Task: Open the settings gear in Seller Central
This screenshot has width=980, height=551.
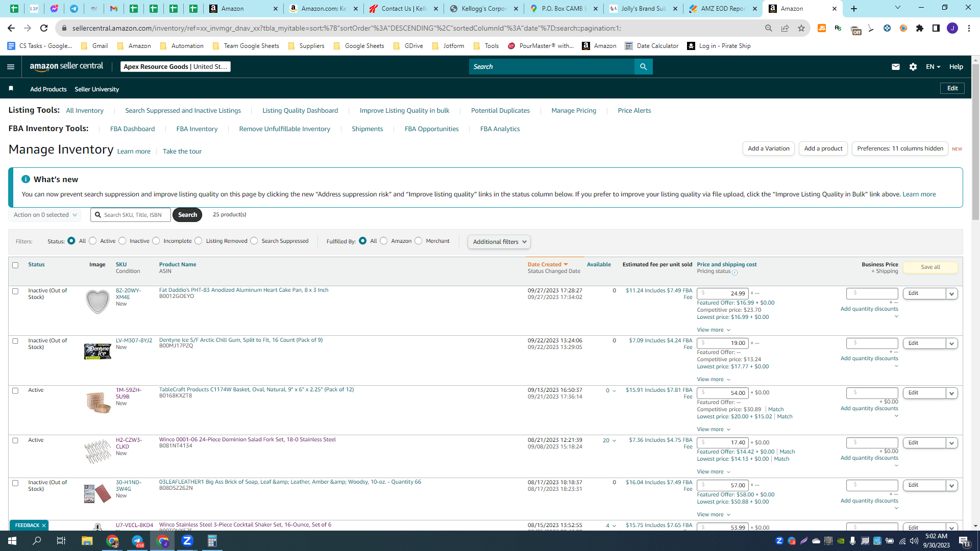Action: click(913, 67)
